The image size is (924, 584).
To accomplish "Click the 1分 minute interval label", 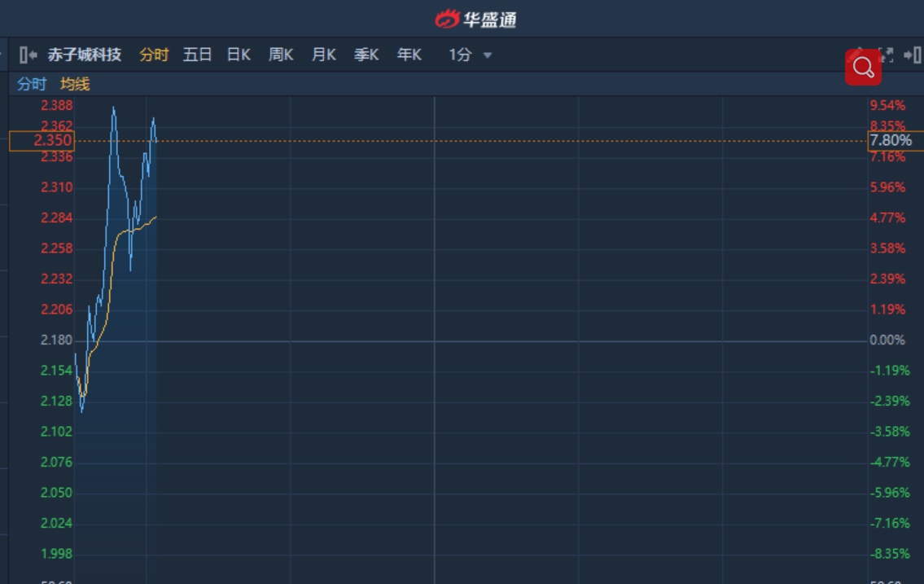I will point(460,55).
